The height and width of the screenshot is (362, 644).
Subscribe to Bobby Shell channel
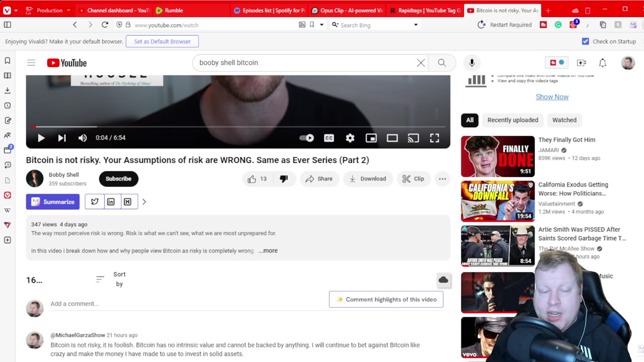point(118,178)
